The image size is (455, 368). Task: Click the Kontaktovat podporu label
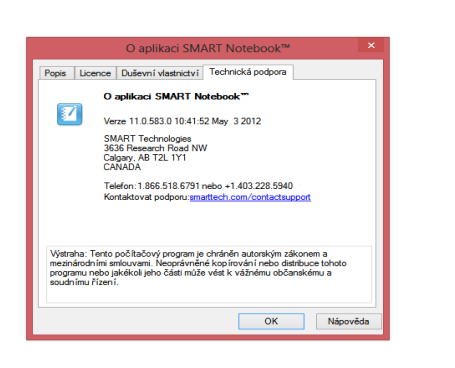coord(146,197)
